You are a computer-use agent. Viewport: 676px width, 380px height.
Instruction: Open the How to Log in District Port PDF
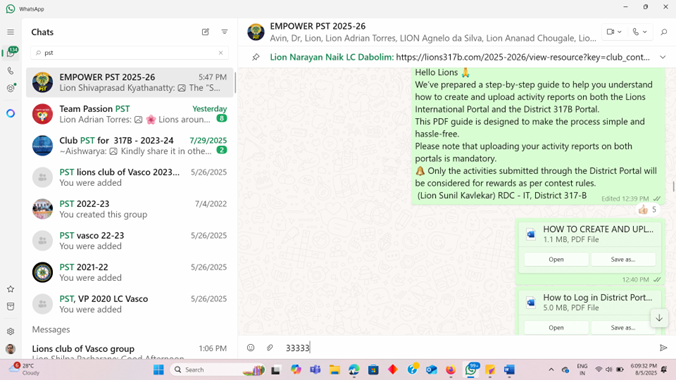pos(556,327)
